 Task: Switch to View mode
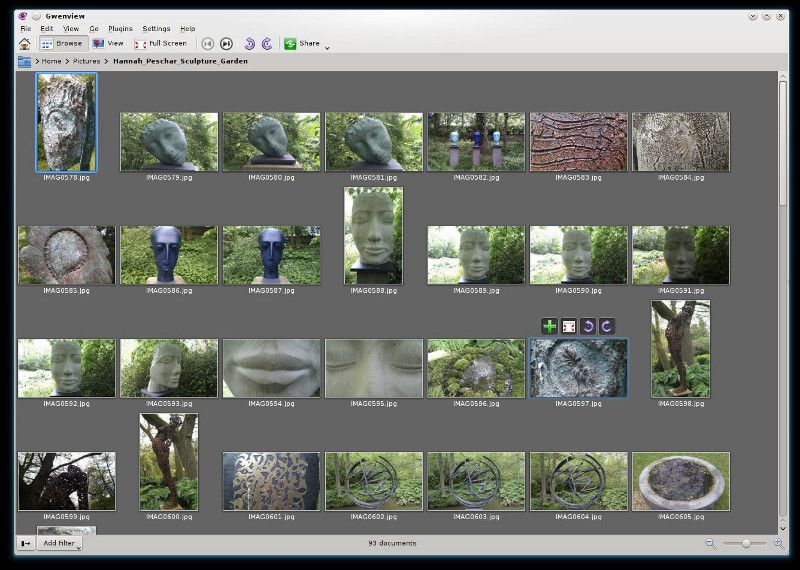point(108,44)
